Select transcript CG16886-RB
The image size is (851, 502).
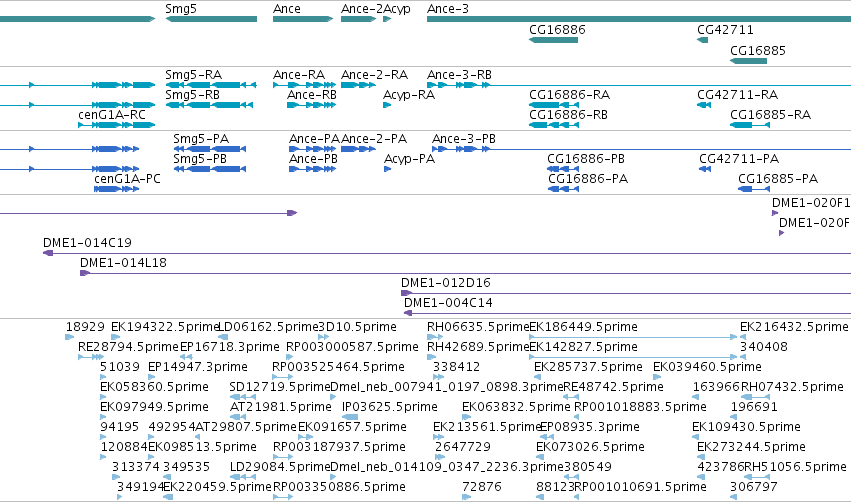(x=554, y=125)
